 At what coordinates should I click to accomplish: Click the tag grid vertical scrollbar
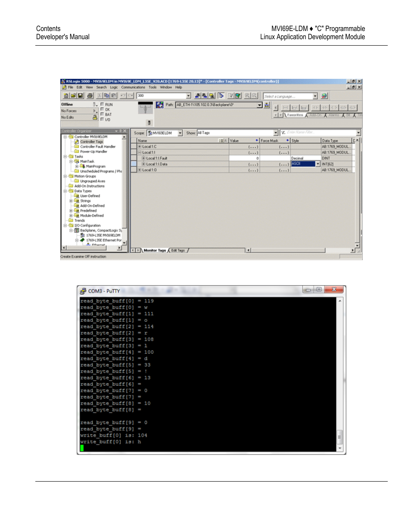point(357,193)
